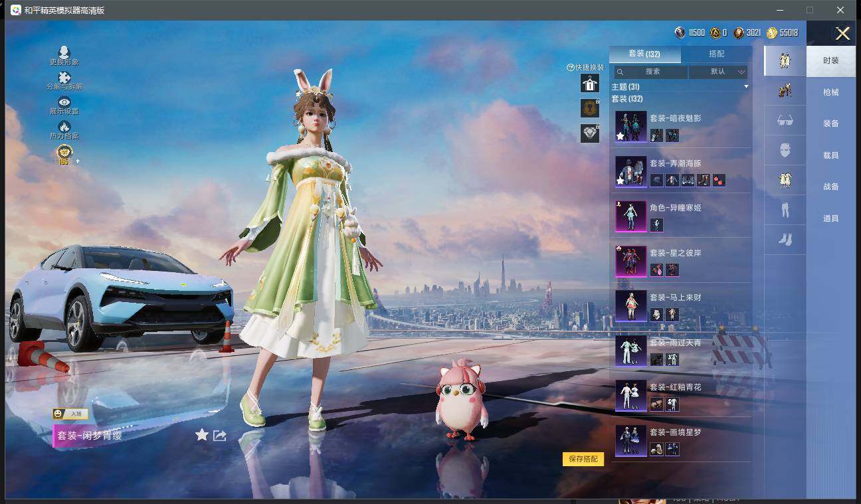Click the 搜索 search field
Viewport: 861px width, 504px height.
650,72
